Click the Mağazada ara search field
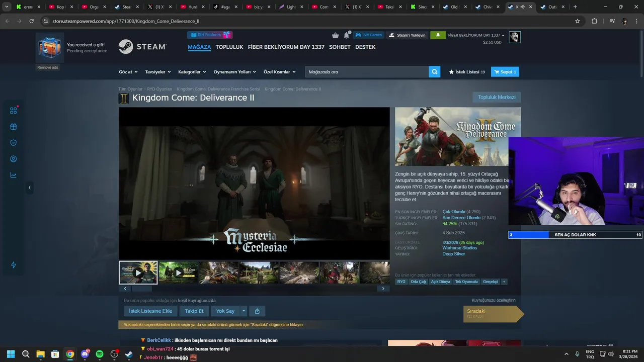Viewport: 644px width, 362px height. coord(367,72)
